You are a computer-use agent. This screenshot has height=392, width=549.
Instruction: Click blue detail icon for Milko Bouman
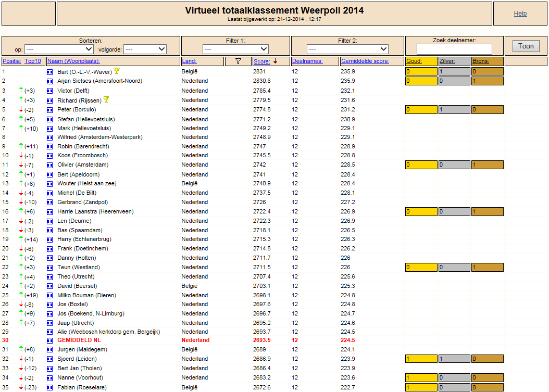coord(49,296)
